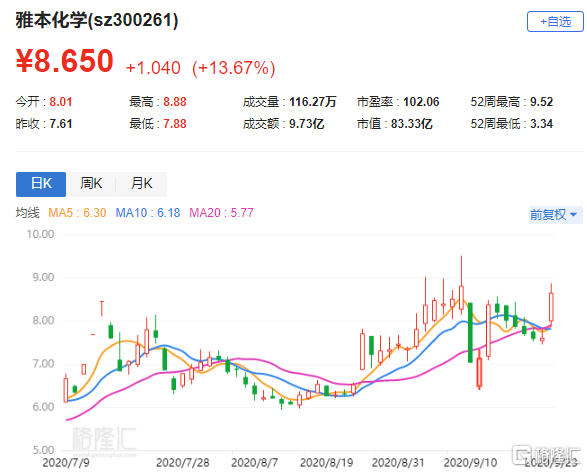Click the current price ¥8.650
Screen dimensions: 587x472
(64, 61)
